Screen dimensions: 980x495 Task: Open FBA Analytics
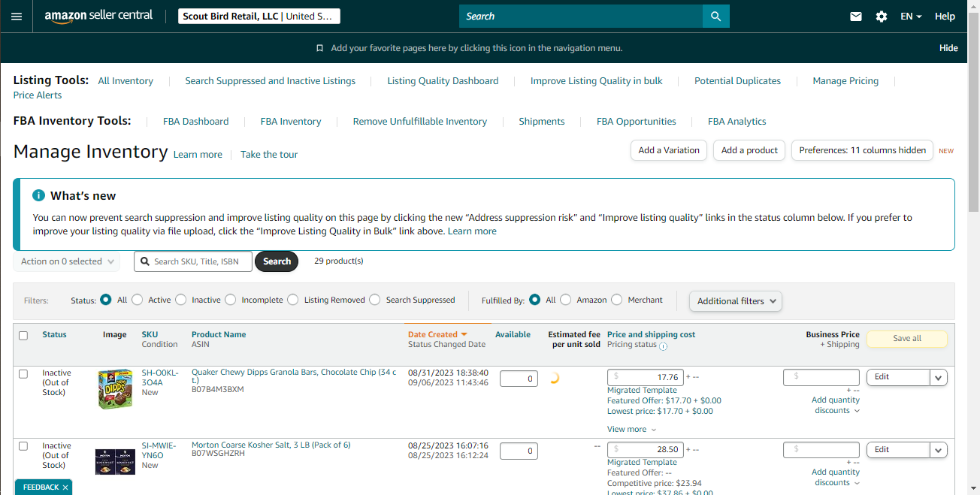coord(737,122)
